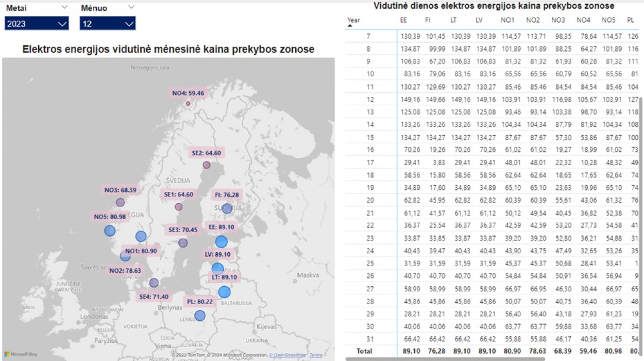Select the LV bubble in Latvia
The width and height of the screenshot is (644, 361).
218,269
